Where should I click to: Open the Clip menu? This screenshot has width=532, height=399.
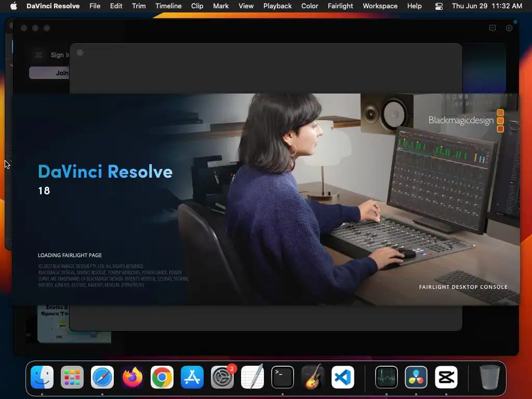pos(197,6)
